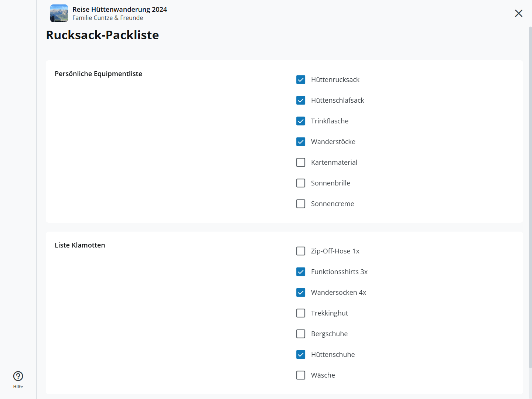Uncheck Funktionsshirts 3x checkbox
The width and height of the screenshot is (532, 399).
coord(301,272)
